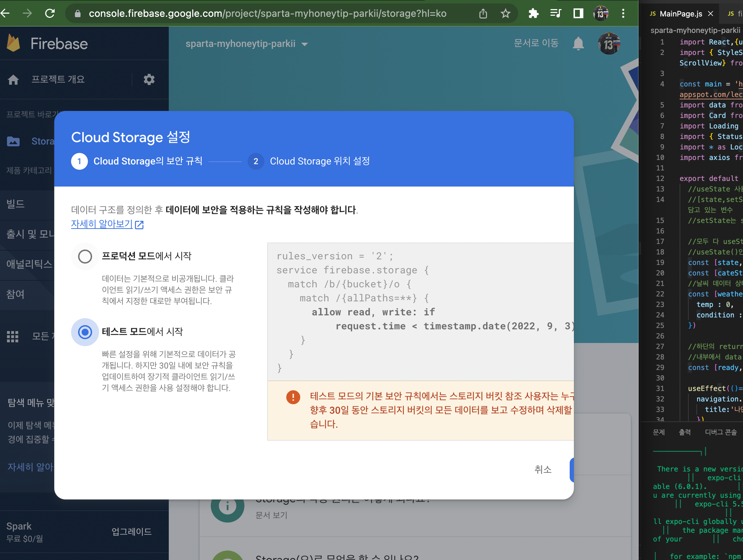
Task: Close the MainPage.js editor tab
Action: 710,14
